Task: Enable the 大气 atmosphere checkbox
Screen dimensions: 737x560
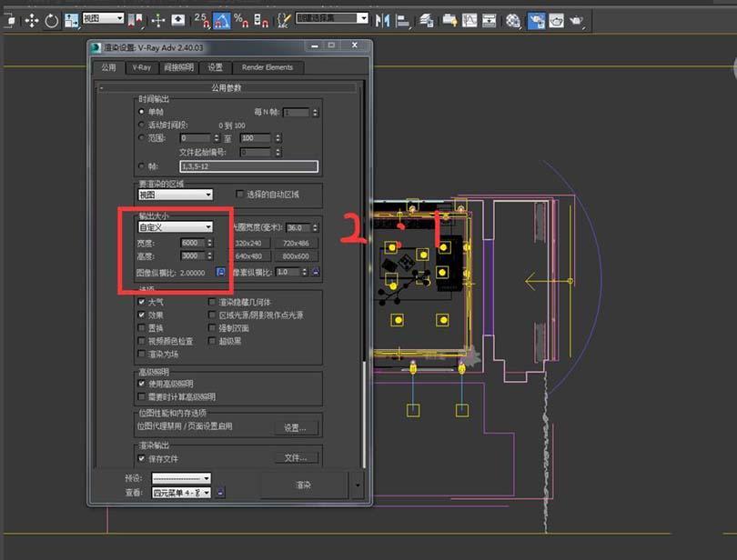Action: (142, 303)
